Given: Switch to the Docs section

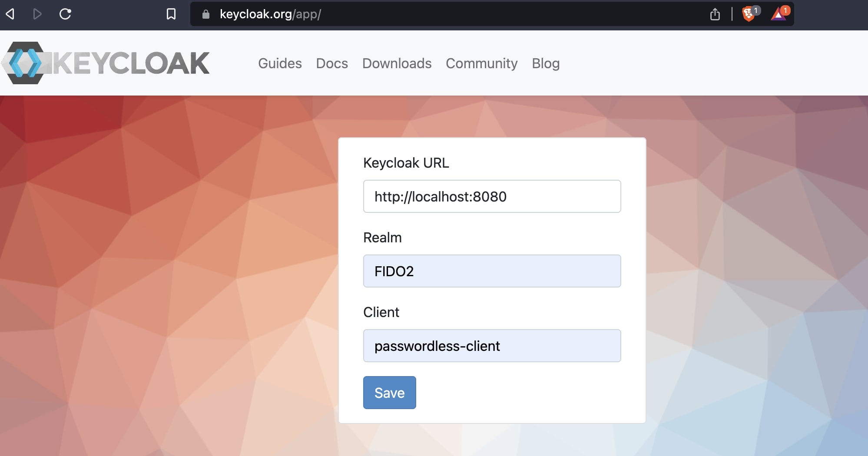Looking at the screenshot, I should pos(332,63).
